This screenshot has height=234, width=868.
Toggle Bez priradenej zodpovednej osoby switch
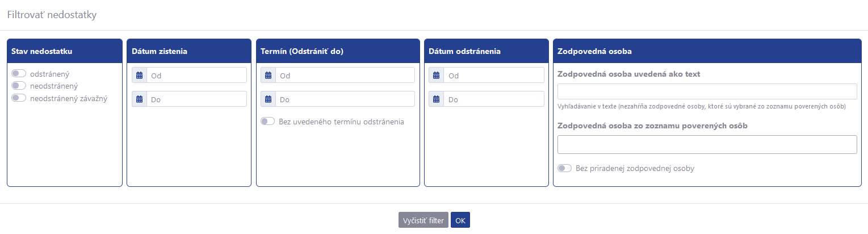[x=565, y=168]
